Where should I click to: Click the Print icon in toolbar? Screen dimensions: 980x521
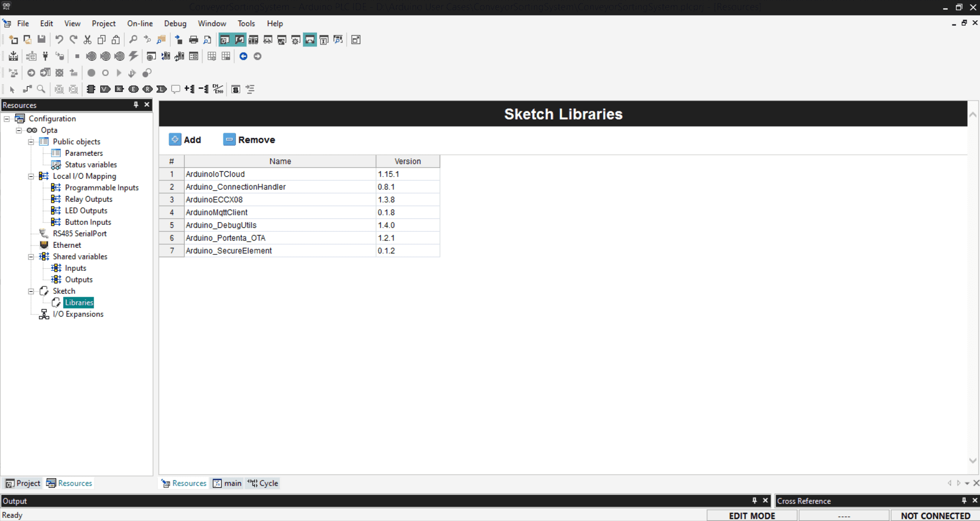193,40
